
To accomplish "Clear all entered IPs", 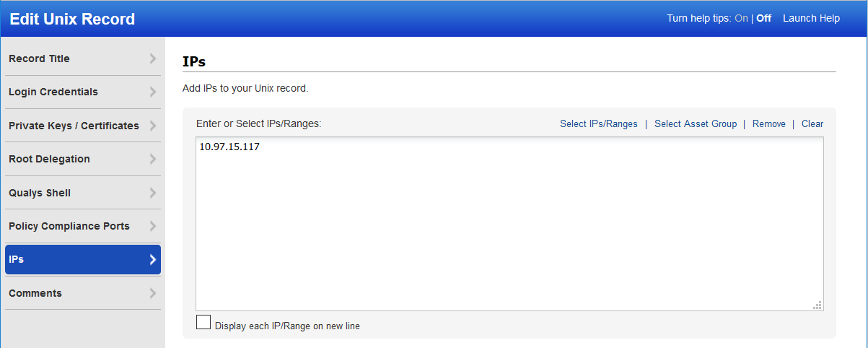I will click(x=812, y=124).
